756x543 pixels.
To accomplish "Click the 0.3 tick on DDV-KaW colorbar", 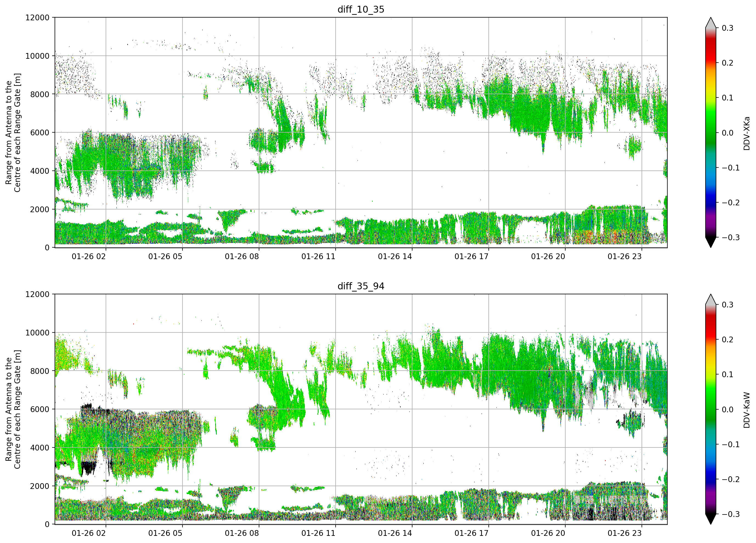I will click(x=728, y=305).
